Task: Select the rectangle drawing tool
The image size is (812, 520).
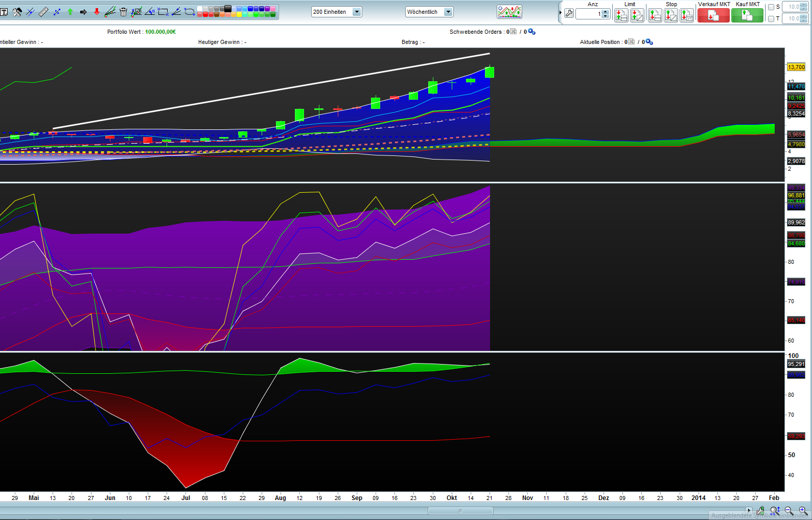Action: (163, 12)
